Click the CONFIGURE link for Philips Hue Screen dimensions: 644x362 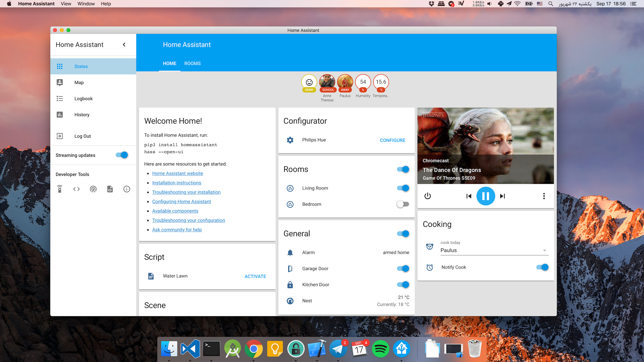(392, 140)
